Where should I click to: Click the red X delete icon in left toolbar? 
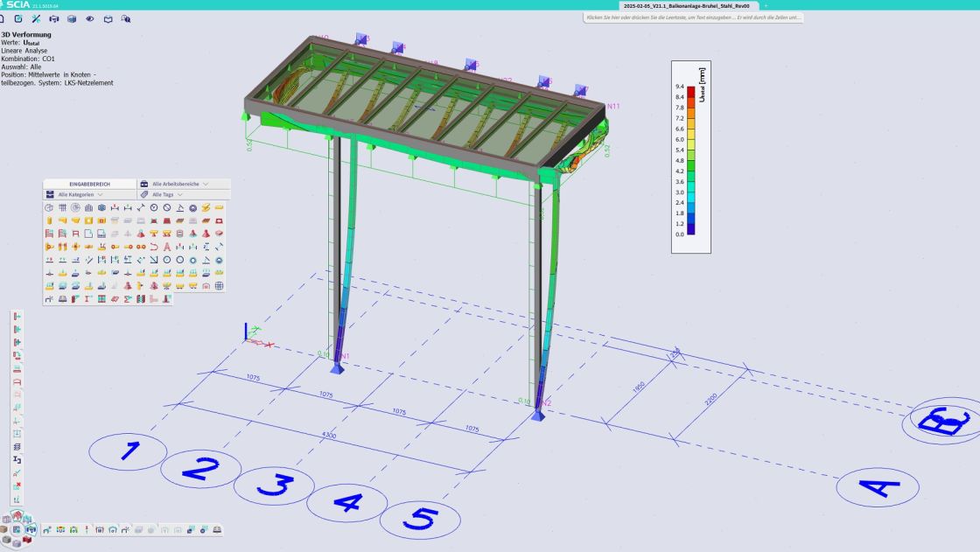17,486
